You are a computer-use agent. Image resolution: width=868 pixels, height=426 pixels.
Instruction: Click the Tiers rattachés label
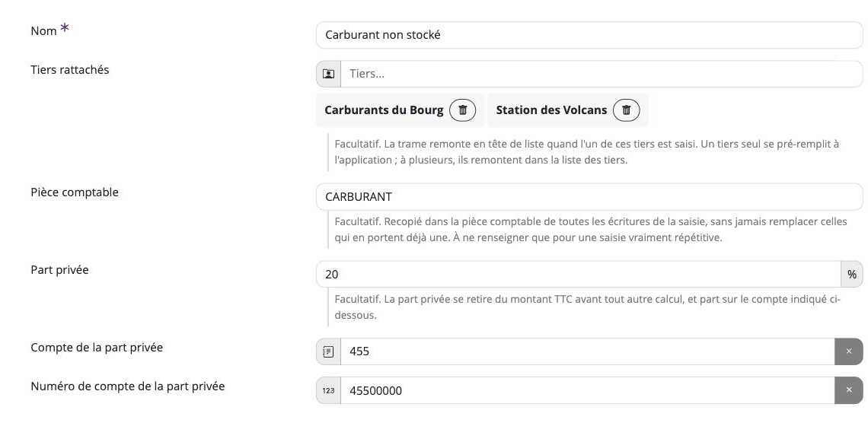[x=70, y=70]
